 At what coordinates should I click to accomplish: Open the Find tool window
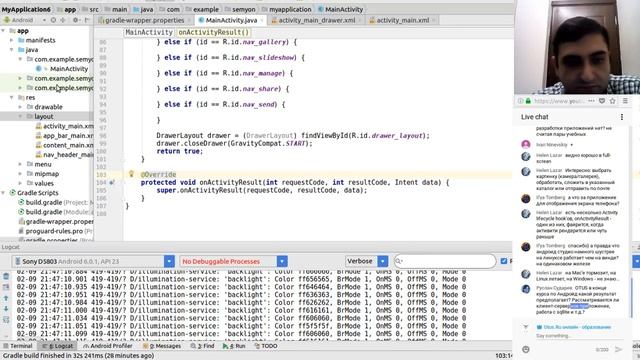tap(202, 346)
